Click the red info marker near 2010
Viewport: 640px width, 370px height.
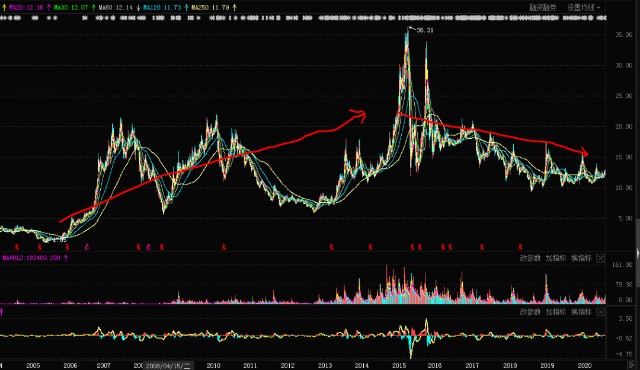tap(224, 247)
